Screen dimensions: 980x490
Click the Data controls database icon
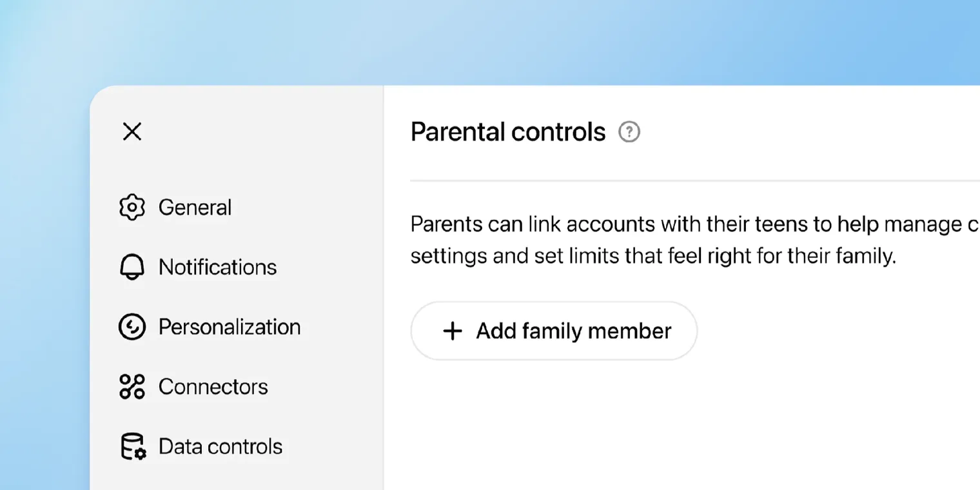click(132, 446)
